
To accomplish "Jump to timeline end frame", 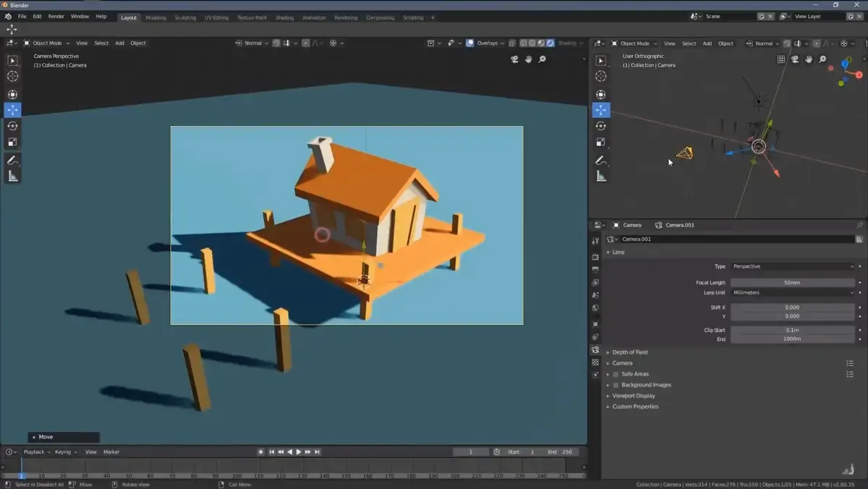I will point(317,452).
